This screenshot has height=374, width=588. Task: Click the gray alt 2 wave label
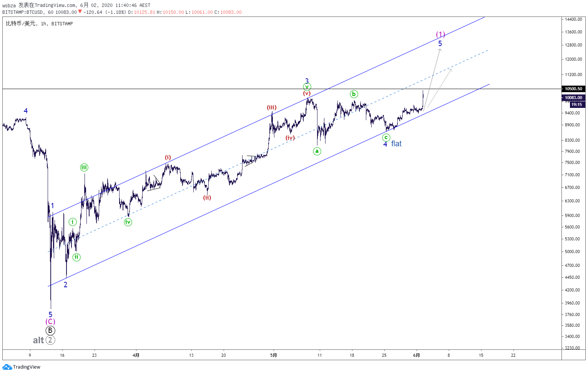[44, 340]
